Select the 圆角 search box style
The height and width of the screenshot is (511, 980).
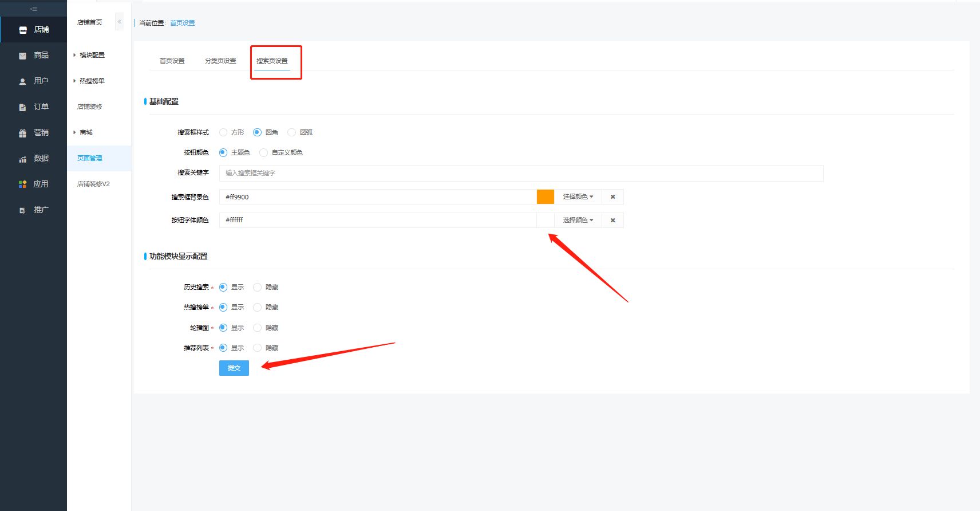click(257, 132)
